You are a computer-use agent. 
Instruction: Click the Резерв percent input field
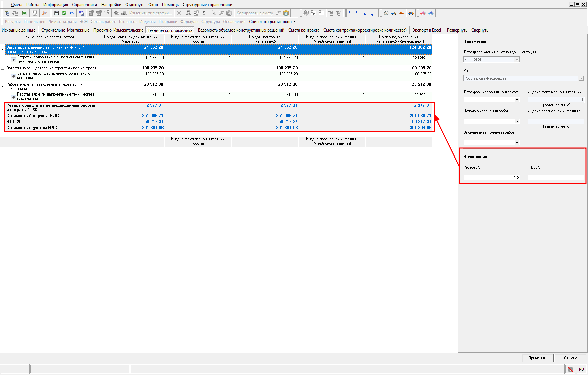pos(492,178)
